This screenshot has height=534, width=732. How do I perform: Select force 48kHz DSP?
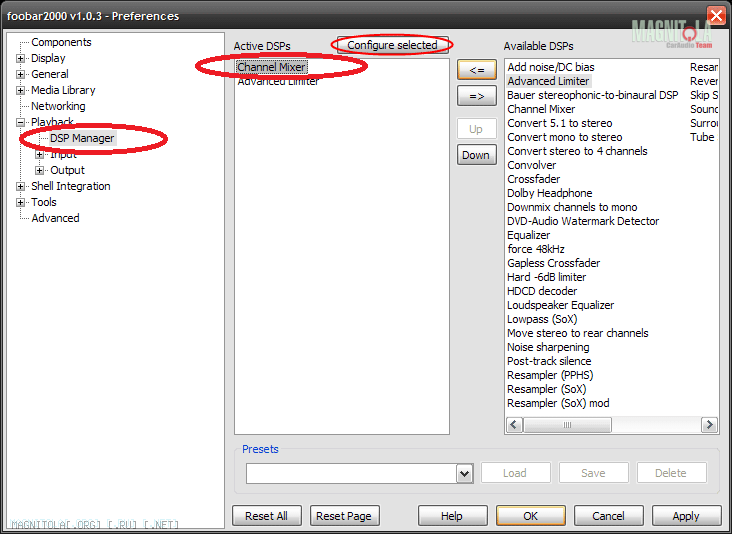pos(536,249)
